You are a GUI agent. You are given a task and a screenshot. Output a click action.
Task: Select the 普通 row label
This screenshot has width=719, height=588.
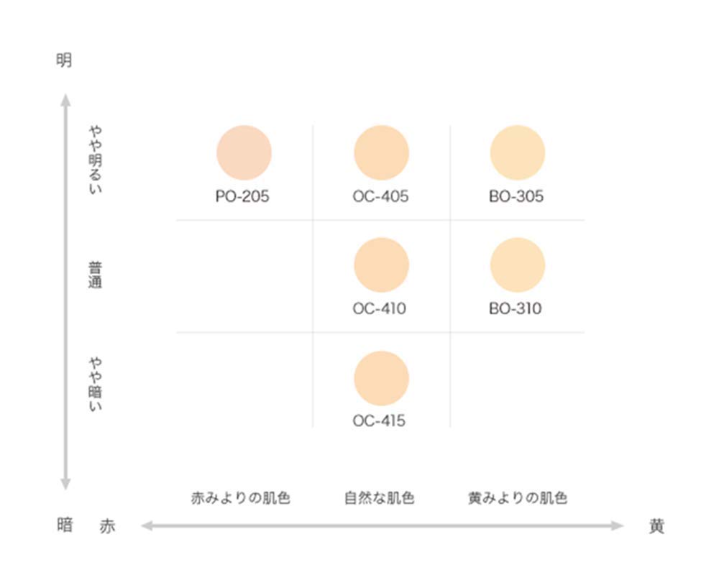pos(96,275)
